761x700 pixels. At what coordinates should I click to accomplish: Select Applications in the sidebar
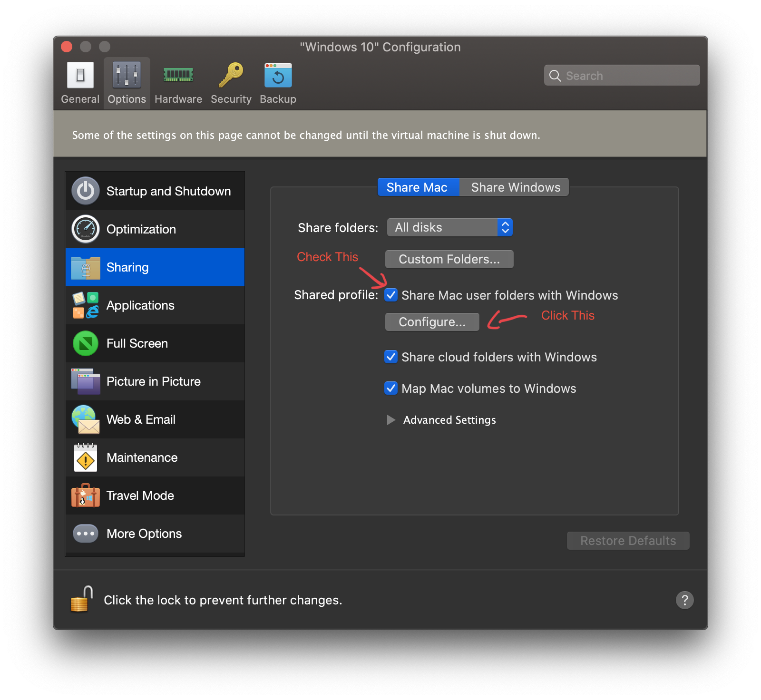point(155,305)
